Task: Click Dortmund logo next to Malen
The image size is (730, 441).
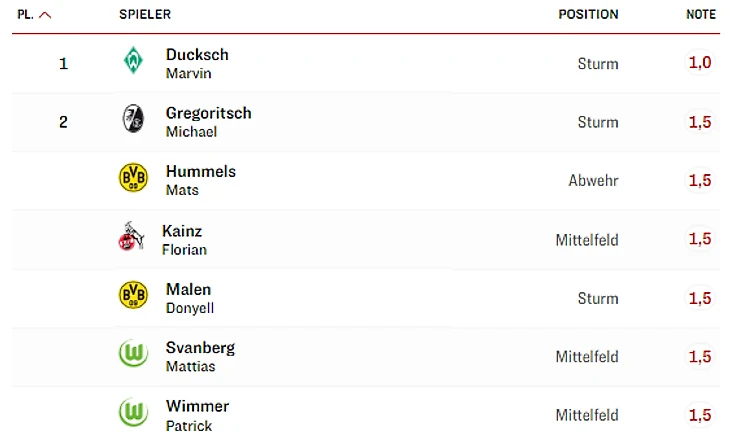Action: [133, 296]
